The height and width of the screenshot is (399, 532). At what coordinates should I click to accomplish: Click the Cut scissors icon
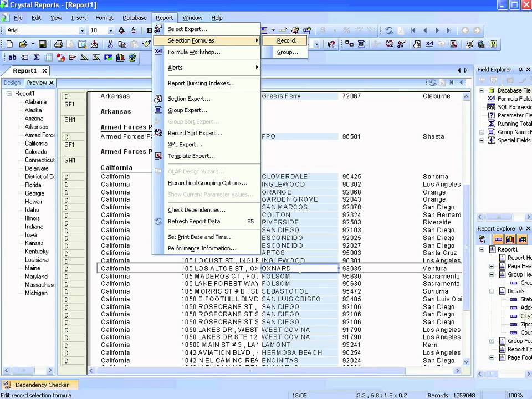[110, 44]
